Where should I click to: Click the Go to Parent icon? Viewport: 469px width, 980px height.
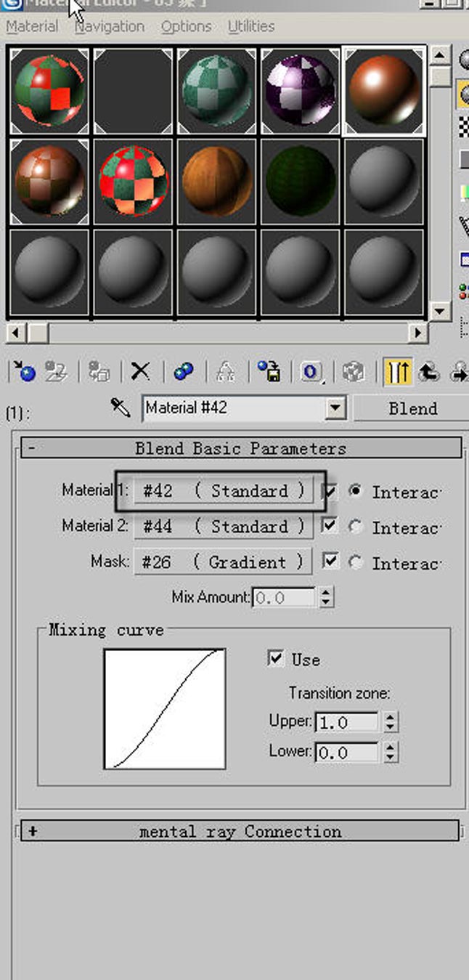429,372
